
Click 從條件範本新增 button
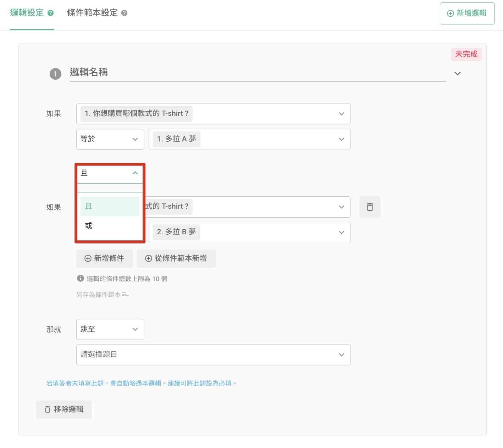coord(176,258)
